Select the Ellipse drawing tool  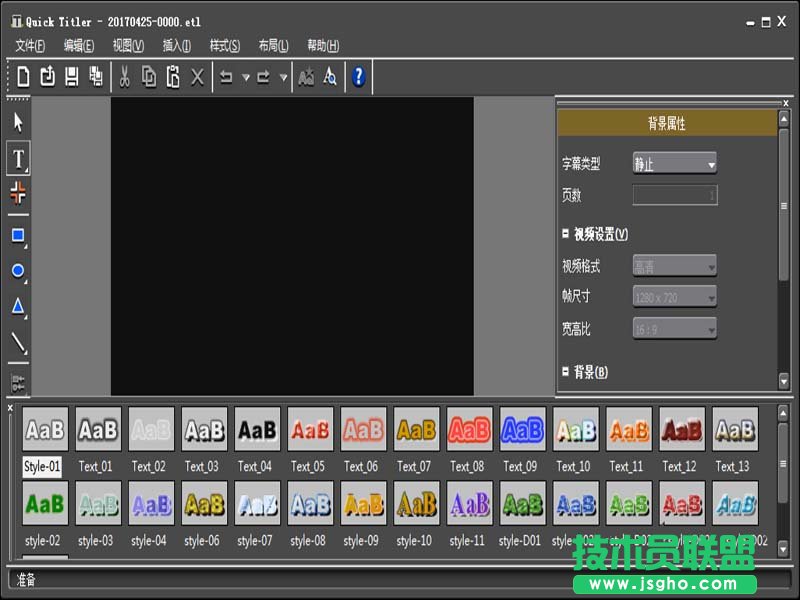click(16, 271)
